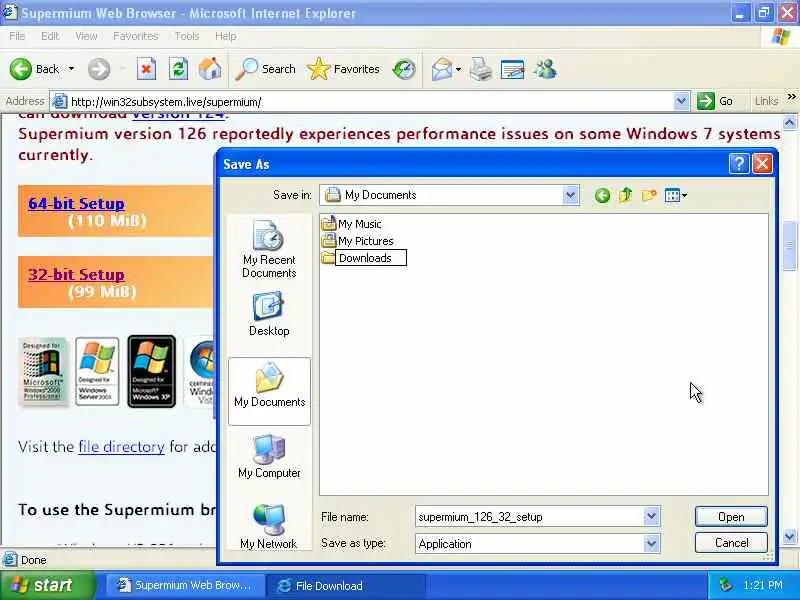
Task: Go to last folder visited icon in Save As
Action: point(602,195)
